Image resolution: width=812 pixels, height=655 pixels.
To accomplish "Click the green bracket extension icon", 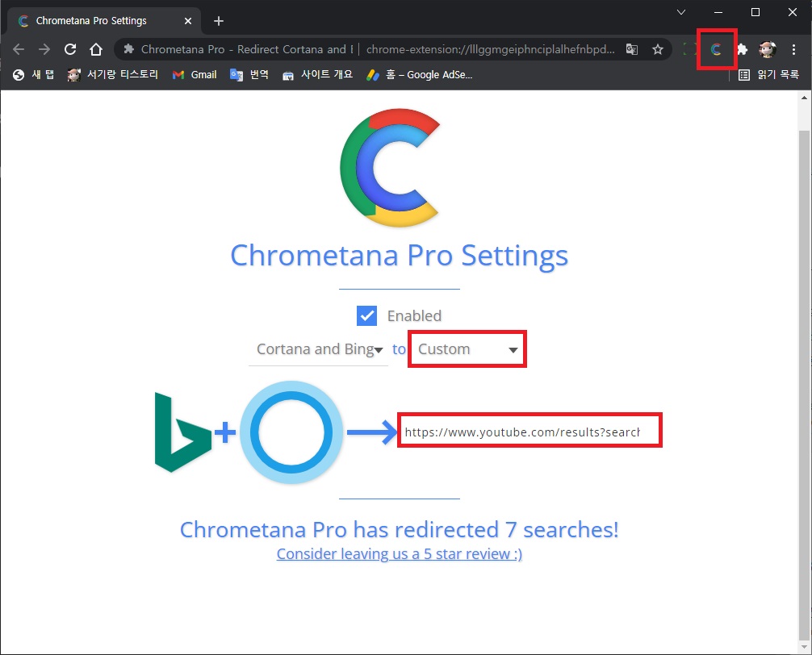I will tap(690, 49).
